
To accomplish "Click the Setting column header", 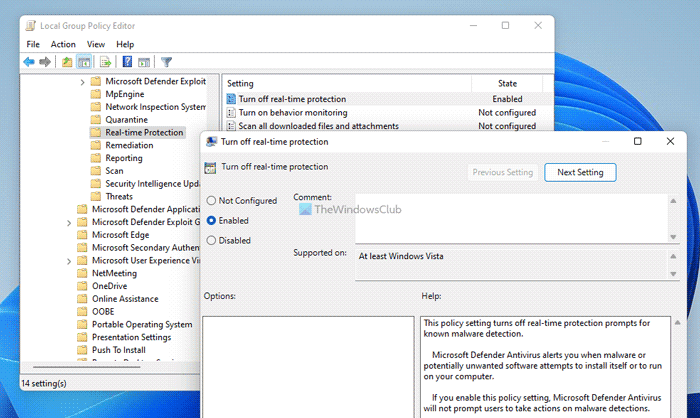I will point(346,84).
